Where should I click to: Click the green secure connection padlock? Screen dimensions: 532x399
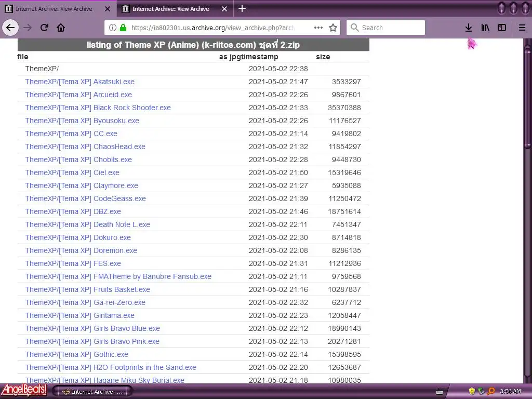123,28
